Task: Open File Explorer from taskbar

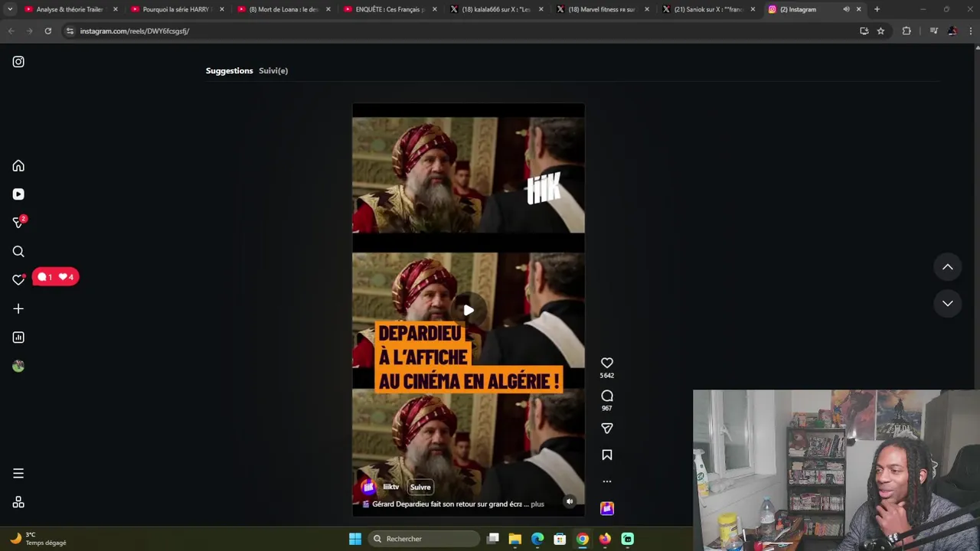Action: click(515, 539)
